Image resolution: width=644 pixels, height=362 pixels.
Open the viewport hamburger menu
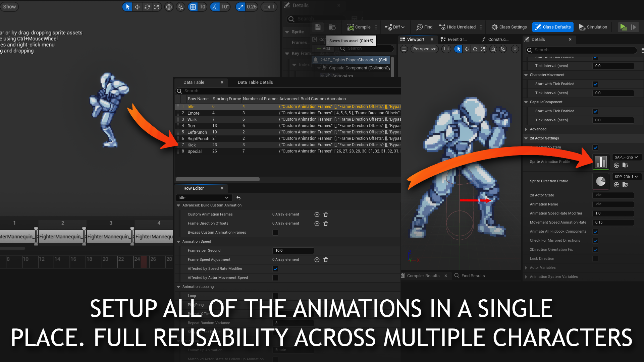404,49
